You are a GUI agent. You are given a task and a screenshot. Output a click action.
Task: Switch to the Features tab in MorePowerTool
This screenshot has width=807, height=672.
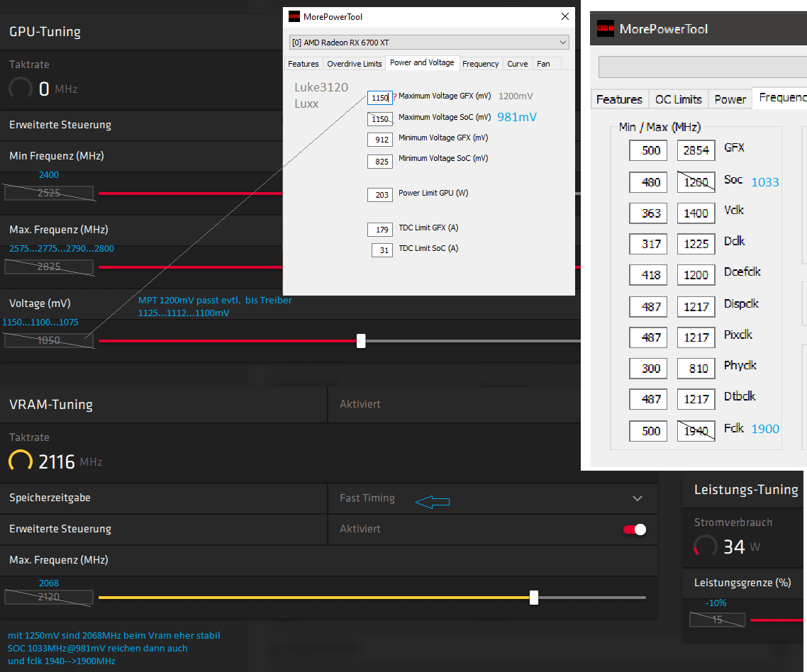[303, 64]
